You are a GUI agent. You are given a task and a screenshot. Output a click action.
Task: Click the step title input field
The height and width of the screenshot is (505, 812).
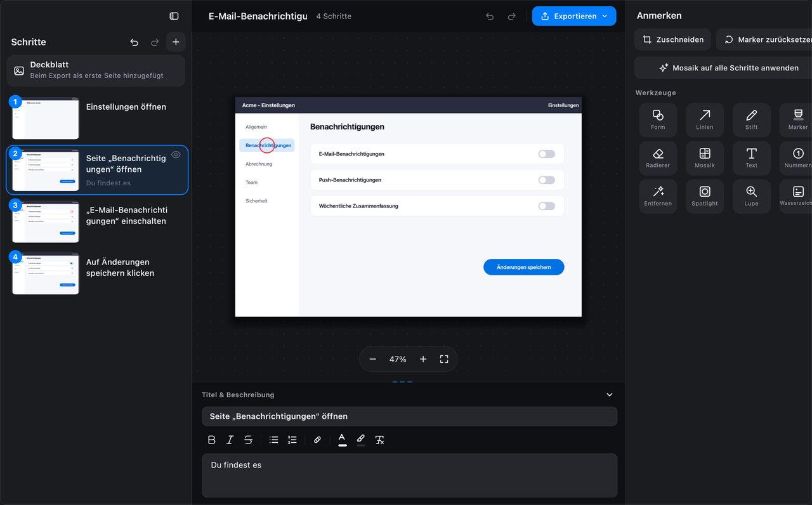(x=409, y=416)
